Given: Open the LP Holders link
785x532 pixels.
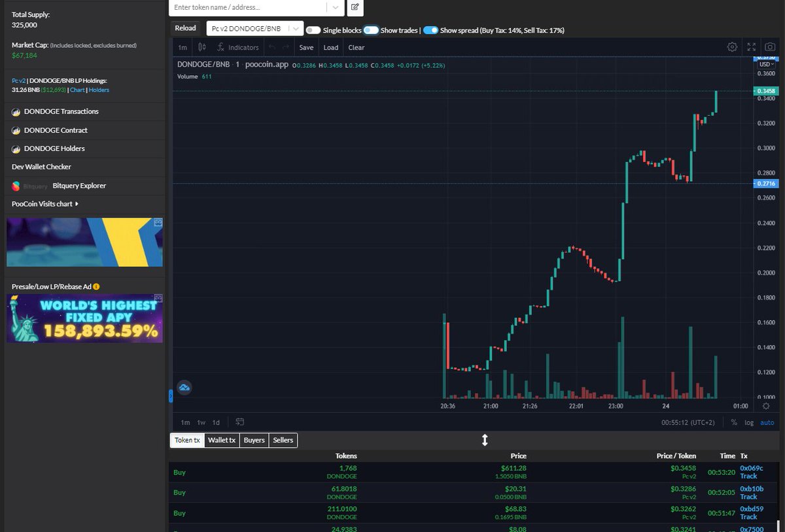Looking at the screenshot, I should click(99, 90).
